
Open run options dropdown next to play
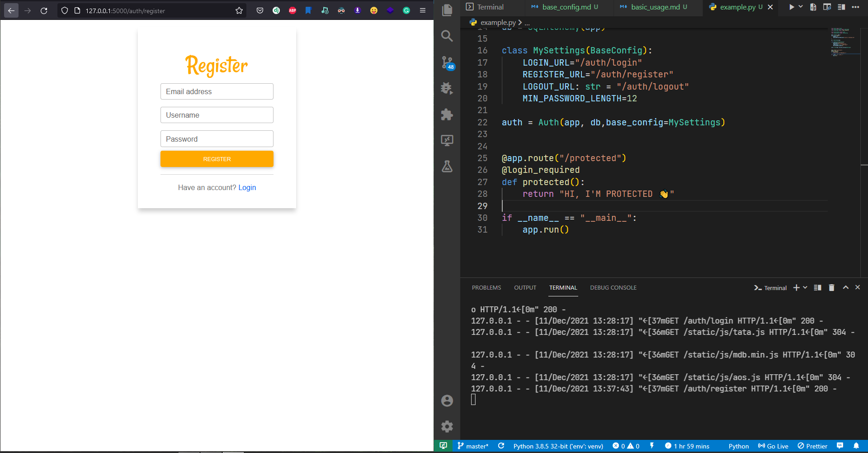801,7
